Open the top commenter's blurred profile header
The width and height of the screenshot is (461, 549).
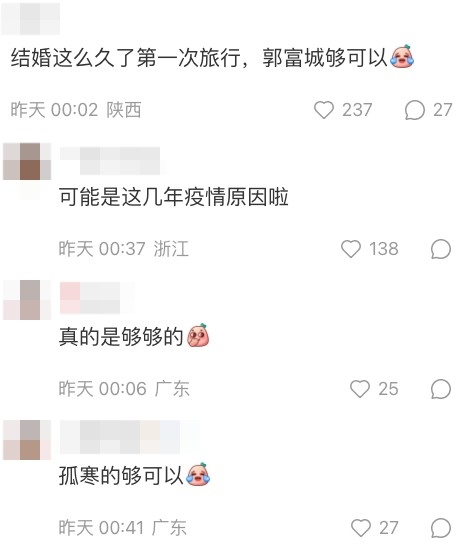(30, 17)
